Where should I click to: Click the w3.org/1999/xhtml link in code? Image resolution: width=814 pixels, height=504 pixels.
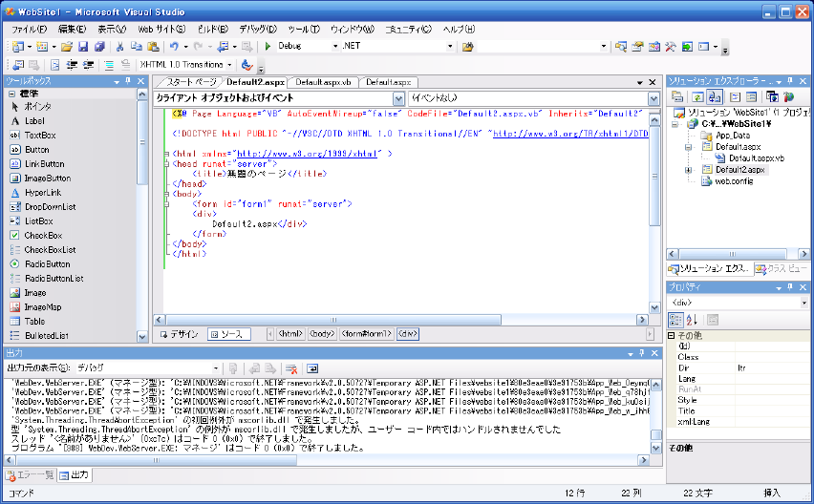[x=307, y=154]
